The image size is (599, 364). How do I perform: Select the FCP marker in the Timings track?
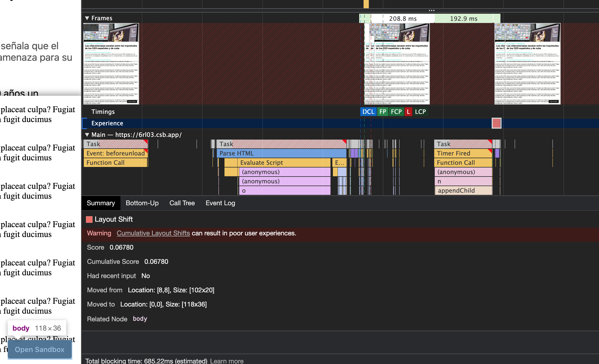coord(396,112)
